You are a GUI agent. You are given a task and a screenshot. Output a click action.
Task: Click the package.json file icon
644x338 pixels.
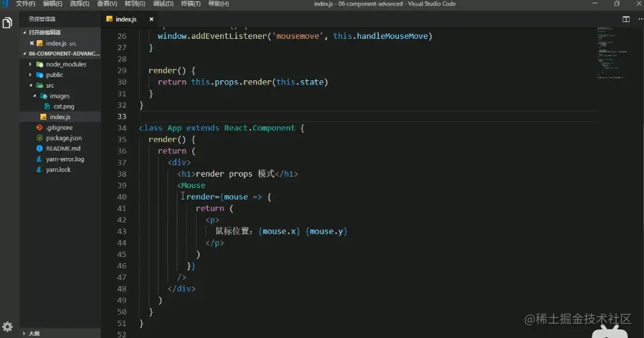(x=39, y=138)
